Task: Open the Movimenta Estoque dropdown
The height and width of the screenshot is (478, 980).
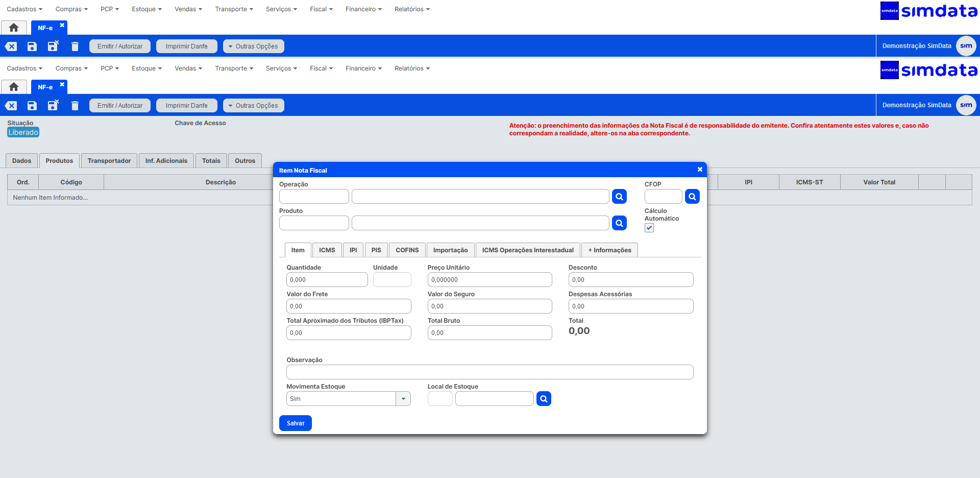Action: [x=403, y=399]
